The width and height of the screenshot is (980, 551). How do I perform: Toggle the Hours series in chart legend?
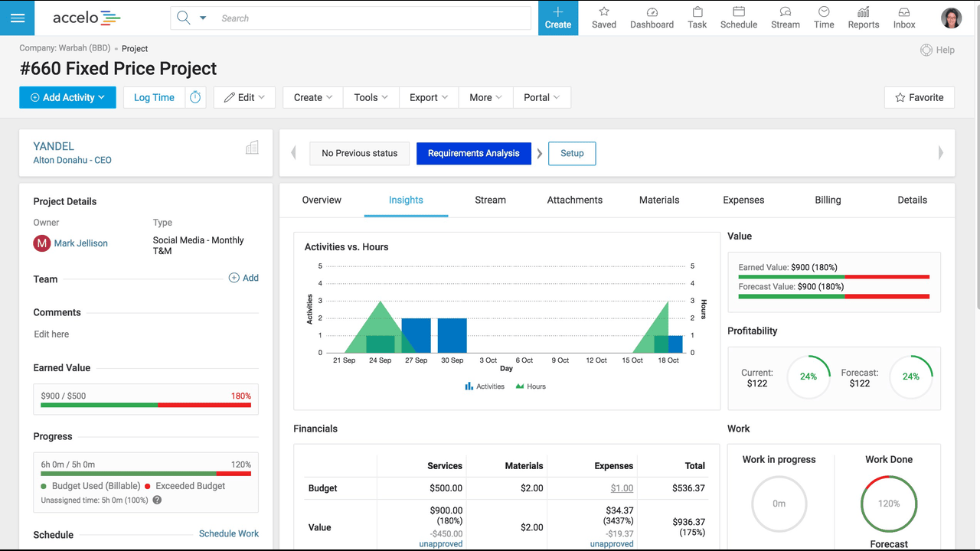[x=531, y=386]
